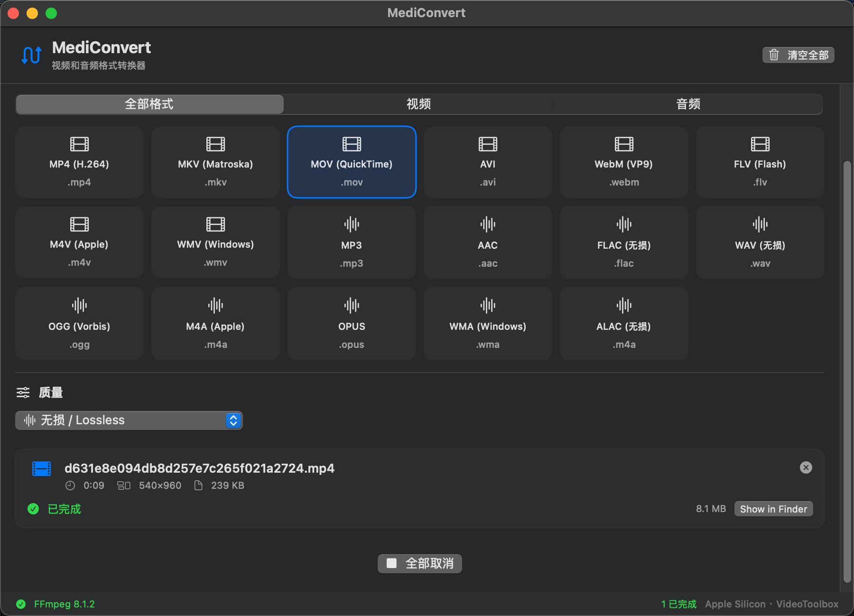Choose the MKV (Matroska) film icon
Image resolution: width=854 pixels, height=616 pixels.
215,144
